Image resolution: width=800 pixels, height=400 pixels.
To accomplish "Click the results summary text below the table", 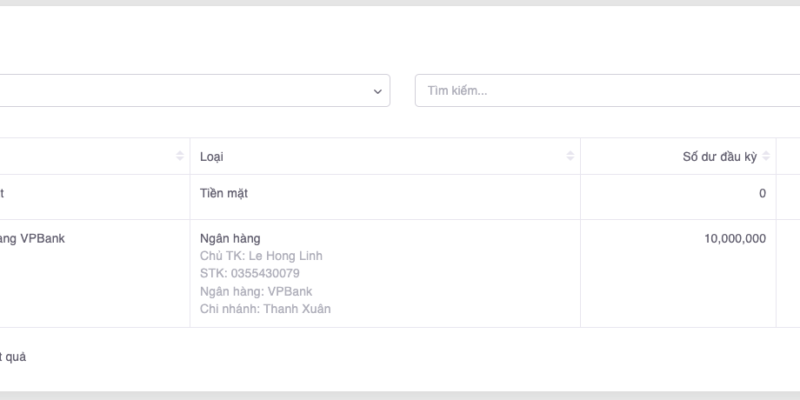I will (x=14, y=357).
